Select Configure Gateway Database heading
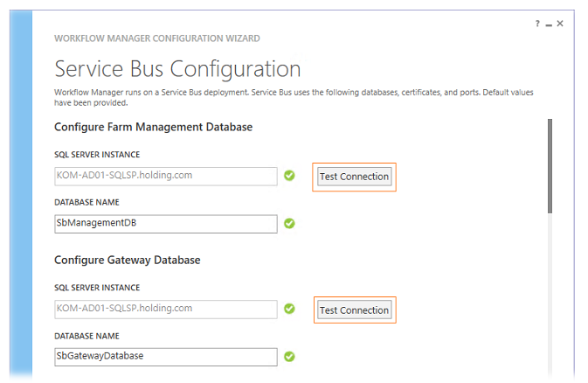This screenshot has width=588, height=383. (x=128, y=260)
